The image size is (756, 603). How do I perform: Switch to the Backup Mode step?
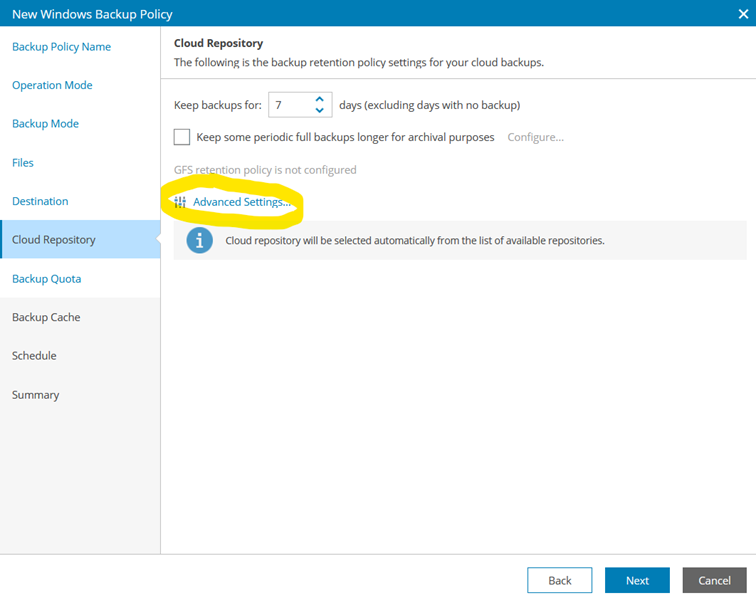(45, 124)
